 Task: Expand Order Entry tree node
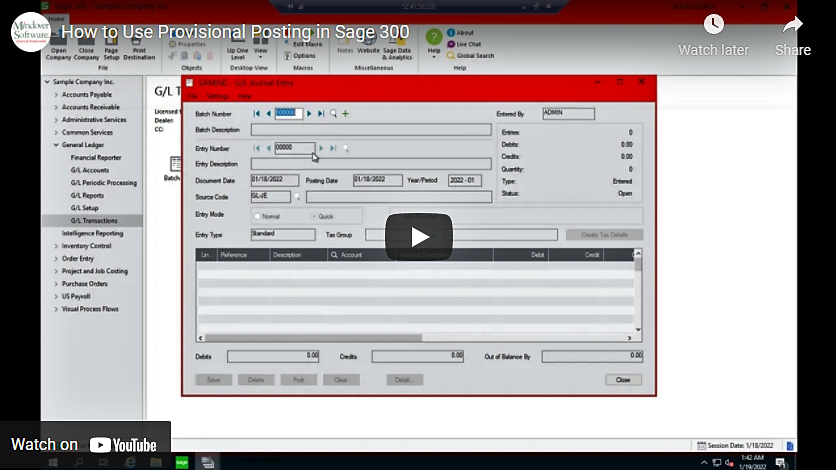pyautogui.click(x=56, y=258)
